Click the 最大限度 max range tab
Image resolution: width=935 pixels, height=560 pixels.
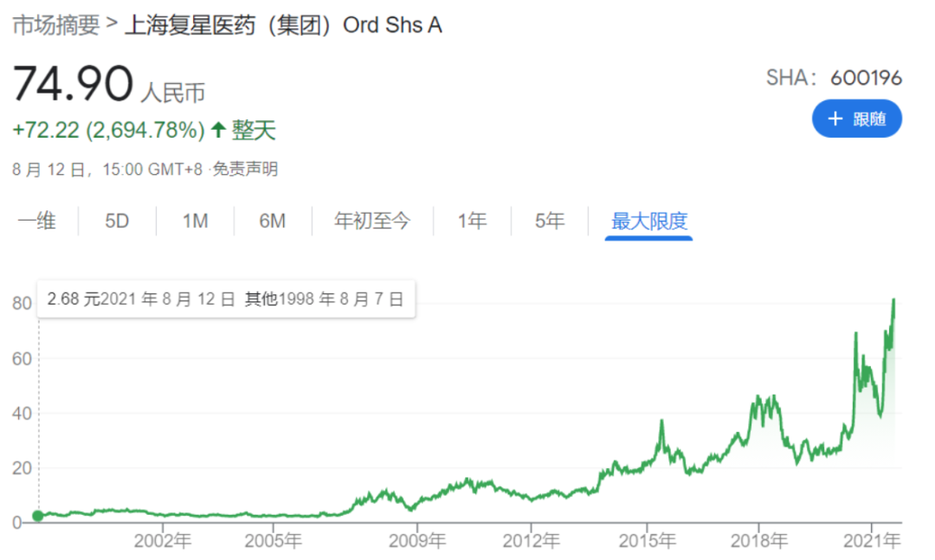[x=648, y=222]
